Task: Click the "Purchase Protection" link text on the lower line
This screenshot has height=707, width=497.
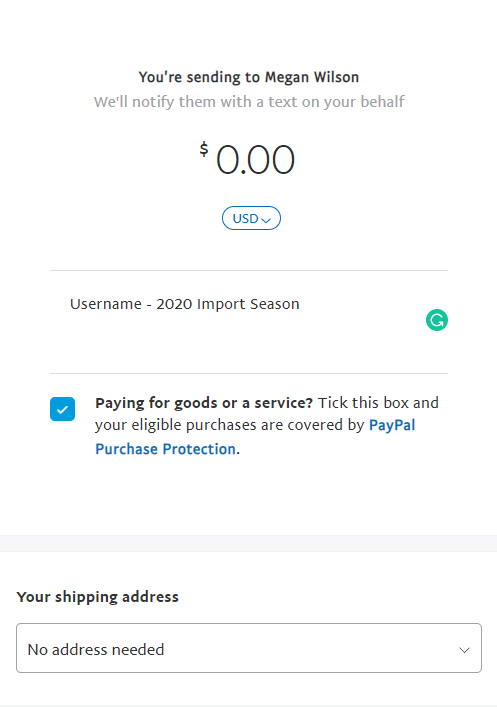Action: tap(166, 449)
